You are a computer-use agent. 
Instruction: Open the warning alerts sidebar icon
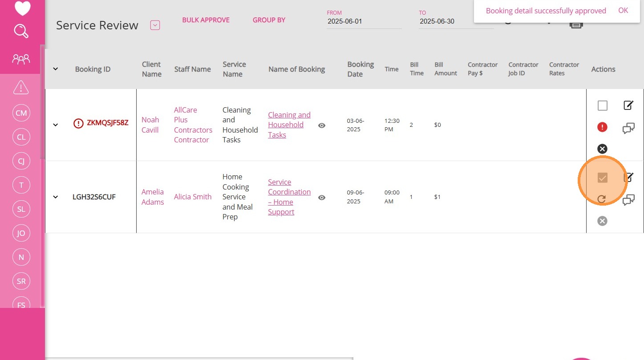click(x=21, y=88)
